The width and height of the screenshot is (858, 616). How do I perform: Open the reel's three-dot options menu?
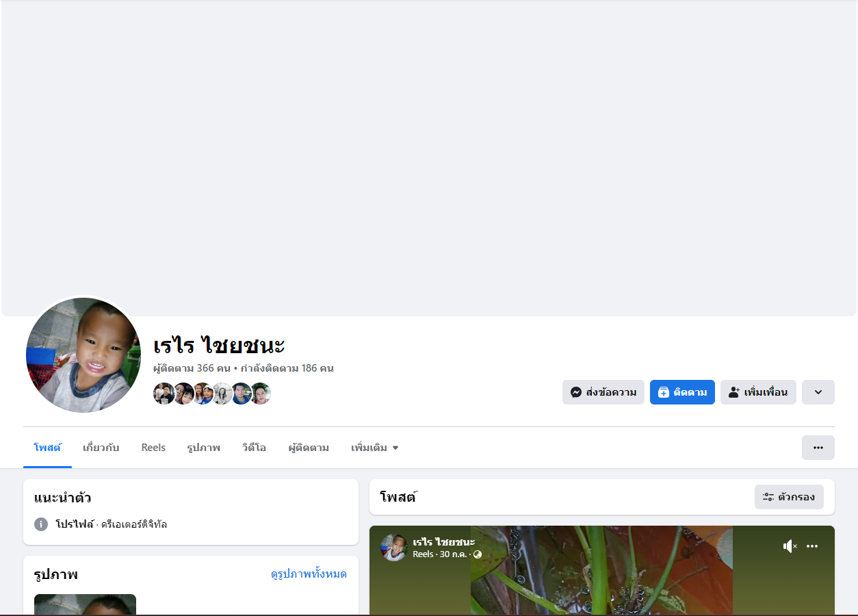pos(812,546)
